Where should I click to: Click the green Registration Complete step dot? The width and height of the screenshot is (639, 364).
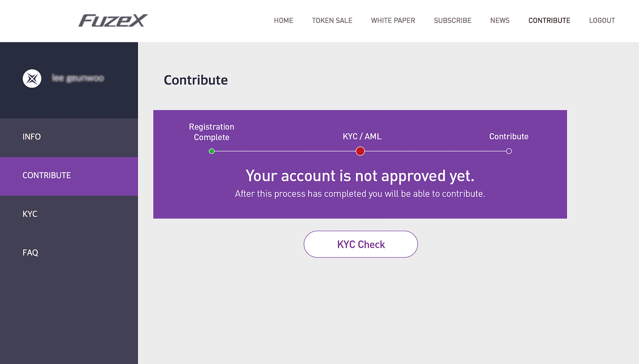(211, 151)
